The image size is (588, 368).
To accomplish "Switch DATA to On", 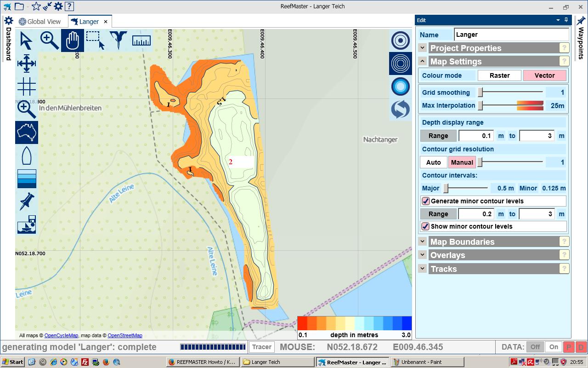I will pos(554,347).
